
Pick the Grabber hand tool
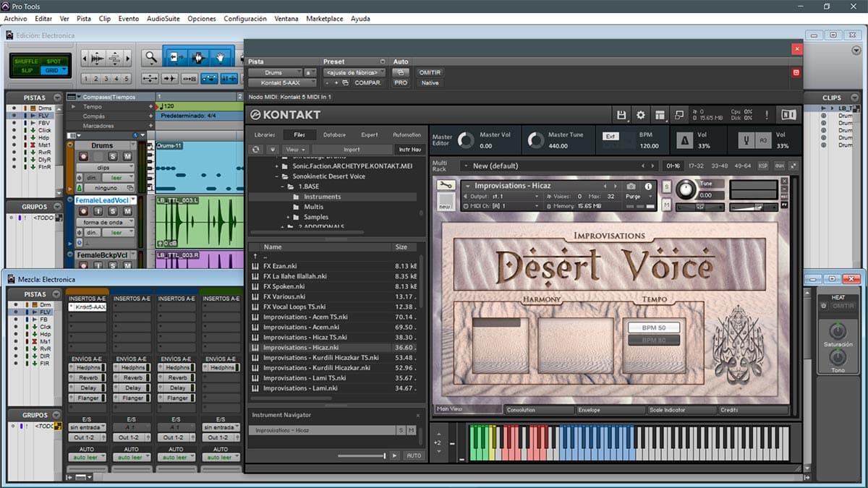(x=220, y=58)
